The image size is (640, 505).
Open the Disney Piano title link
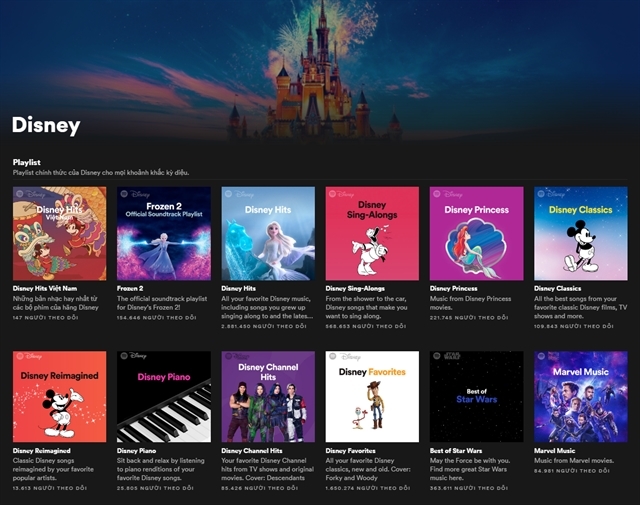136,451
